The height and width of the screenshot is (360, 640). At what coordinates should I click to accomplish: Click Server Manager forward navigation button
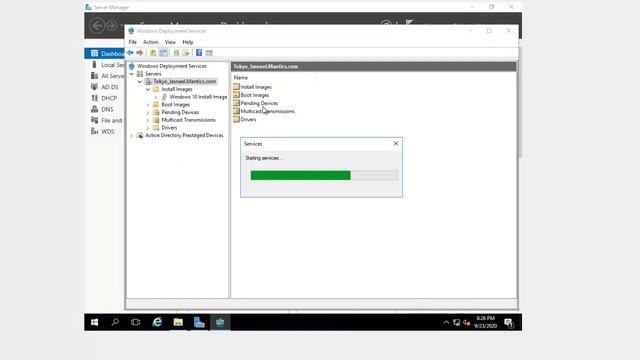tap(111, 26)
